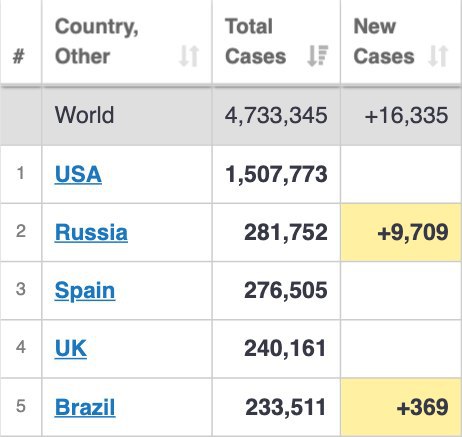Click the Total Cases header text
The image size is (462, 437).
coord(255,41)
